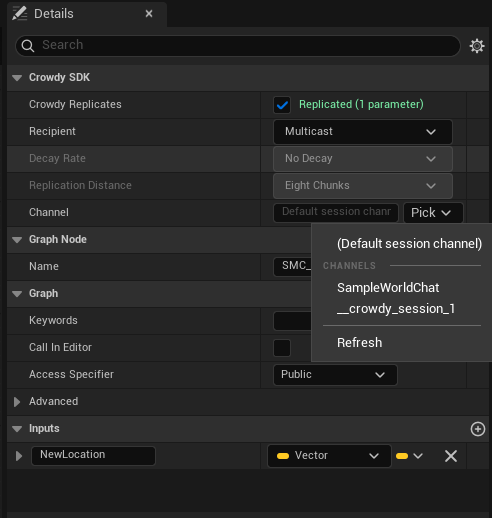
Task: Select __crowdy_session_1 channel
Action: [x=396, y=309]
